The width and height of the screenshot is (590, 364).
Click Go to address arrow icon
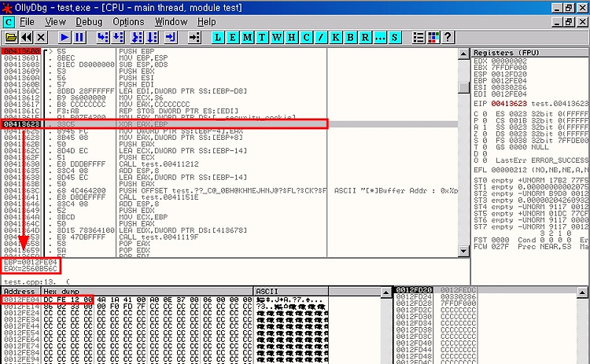194,37
